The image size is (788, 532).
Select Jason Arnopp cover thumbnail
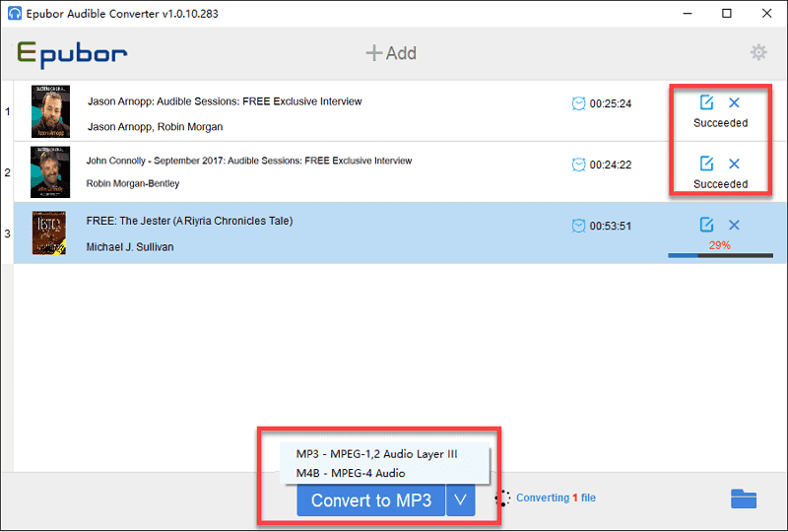[51, 111]
